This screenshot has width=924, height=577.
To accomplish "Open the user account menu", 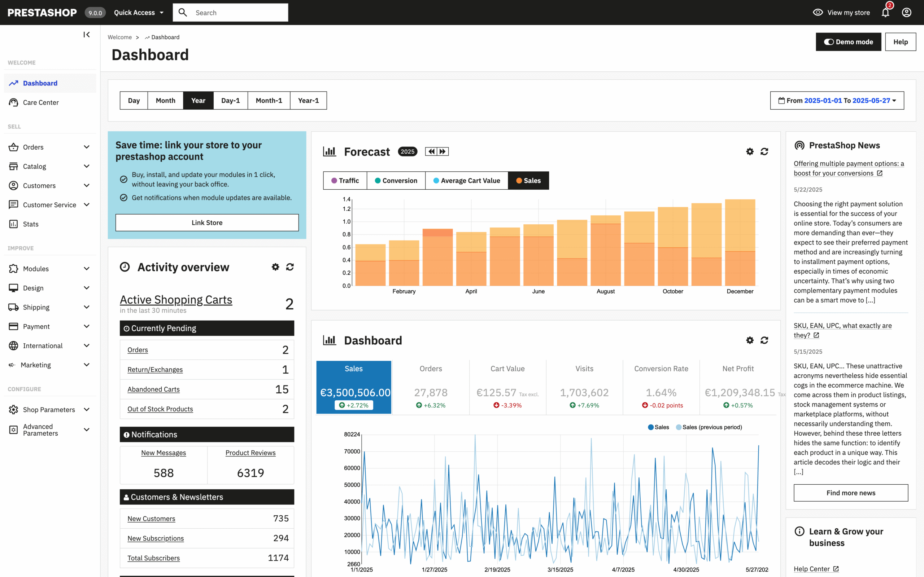I will coord(906,12).
